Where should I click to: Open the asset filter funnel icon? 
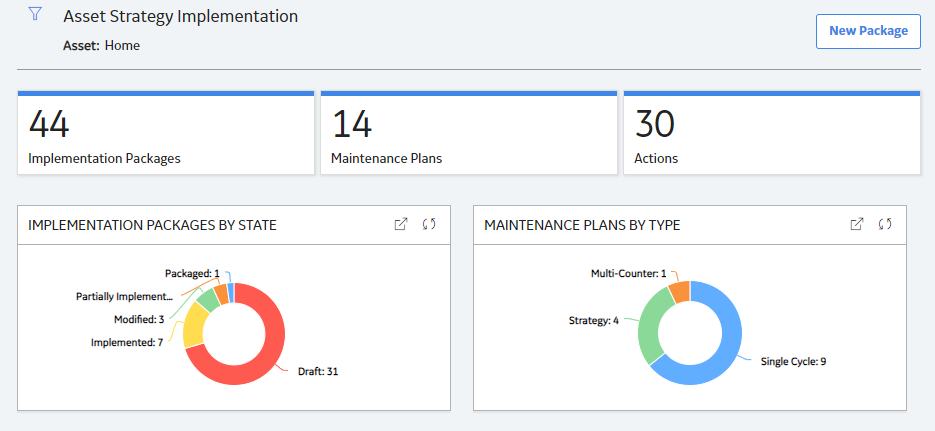click(x=35, y=14)
